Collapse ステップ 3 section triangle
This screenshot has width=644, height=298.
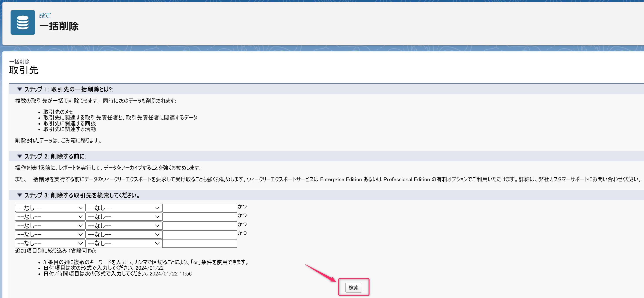(20, 195)
